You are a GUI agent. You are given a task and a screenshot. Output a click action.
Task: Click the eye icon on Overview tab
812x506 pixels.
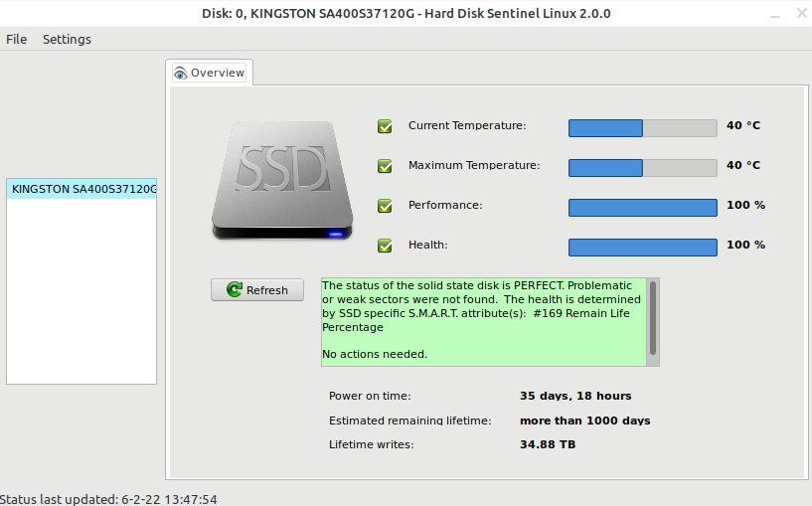180,73
